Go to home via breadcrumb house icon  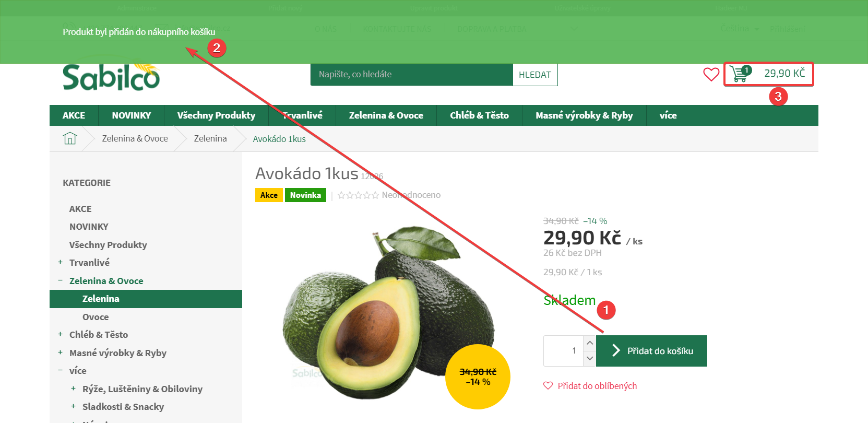pyautogui.click(x=70, y=138)
